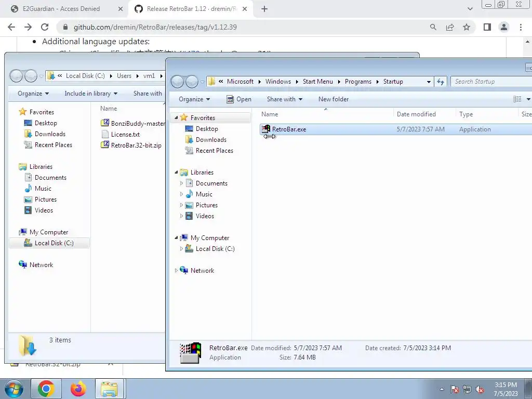Select License.txt in Downloads window

pos(121,135)
